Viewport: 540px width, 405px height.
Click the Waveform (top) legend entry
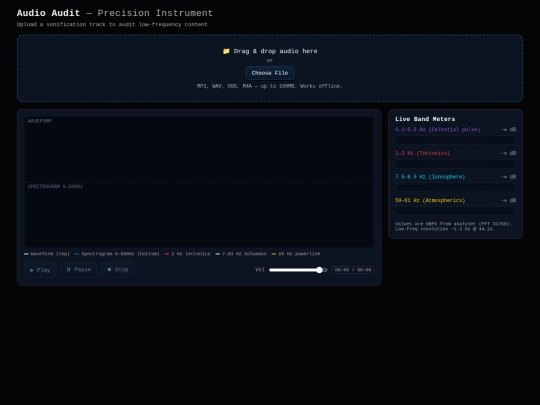click(x=47, y=254)
